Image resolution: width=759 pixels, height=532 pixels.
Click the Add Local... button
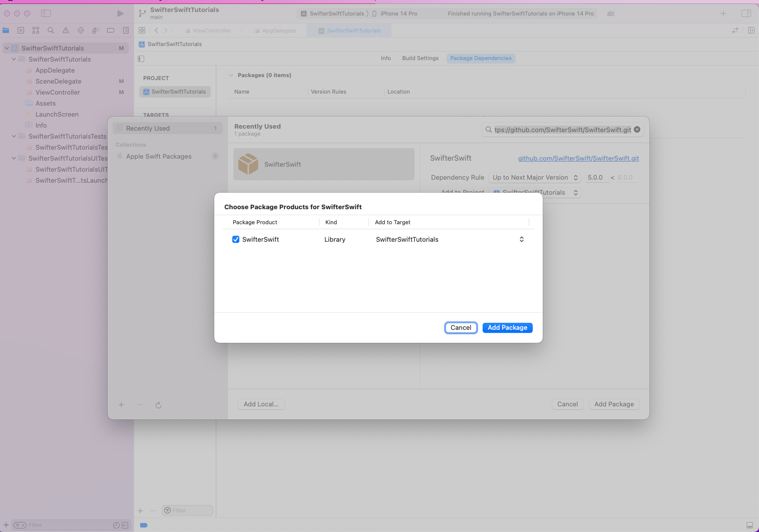click(261, 404)
